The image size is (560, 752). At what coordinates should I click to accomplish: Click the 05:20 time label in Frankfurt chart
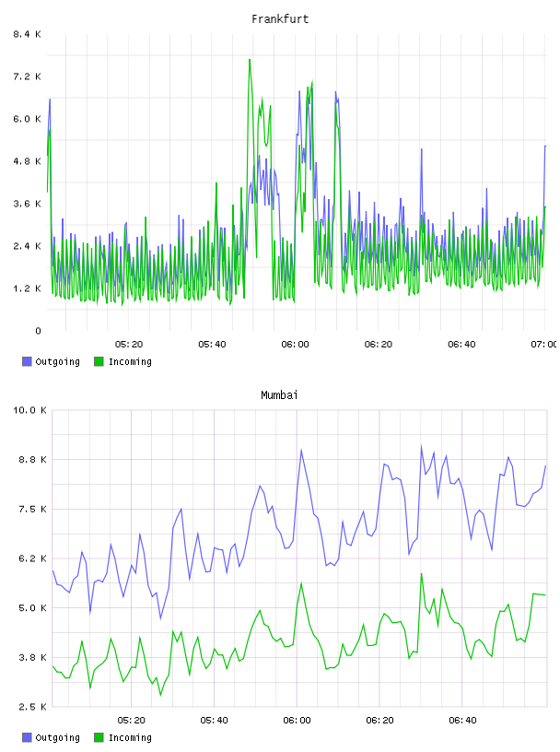pyautogui.click(x=129, y=345)
